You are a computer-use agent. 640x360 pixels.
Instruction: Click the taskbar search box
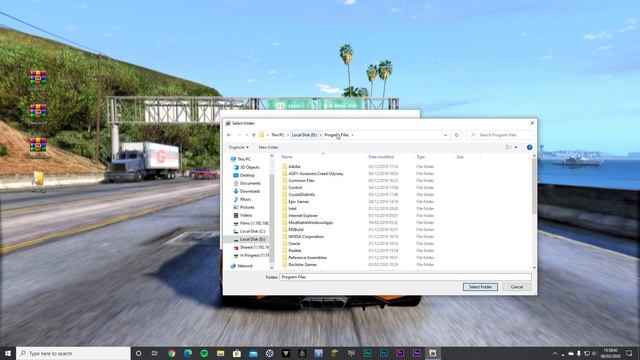click(73, 353)
